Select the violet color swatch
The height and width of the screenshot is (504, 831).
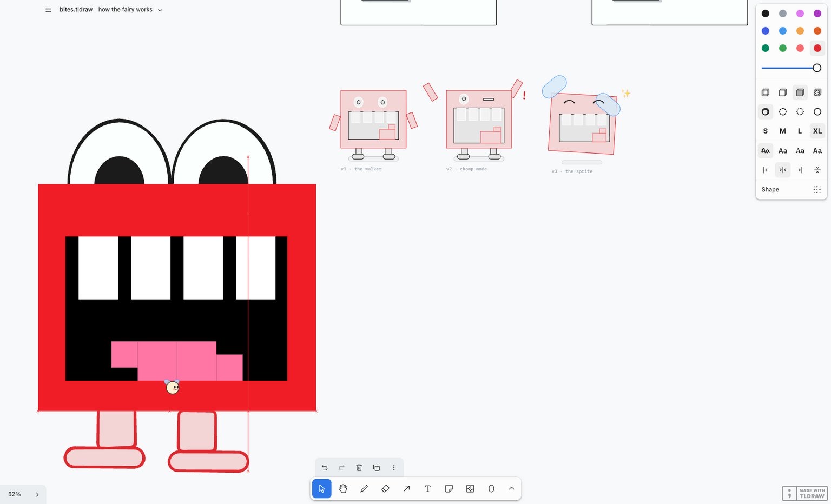(817, 14)
